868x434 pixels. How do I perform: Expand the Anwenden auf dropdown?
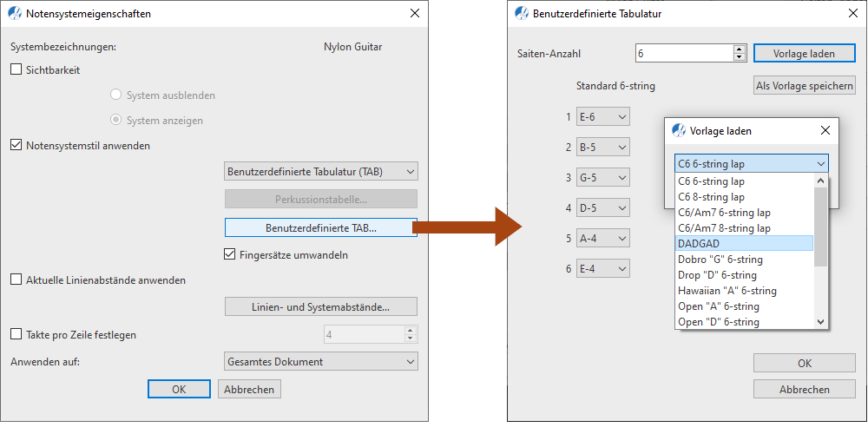tap(320, 361)
